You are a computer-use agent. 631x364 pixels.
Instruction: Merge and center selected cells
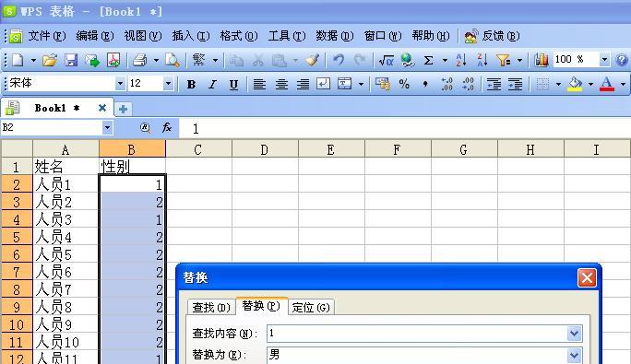pyautogui.click(x=344, y=84)
